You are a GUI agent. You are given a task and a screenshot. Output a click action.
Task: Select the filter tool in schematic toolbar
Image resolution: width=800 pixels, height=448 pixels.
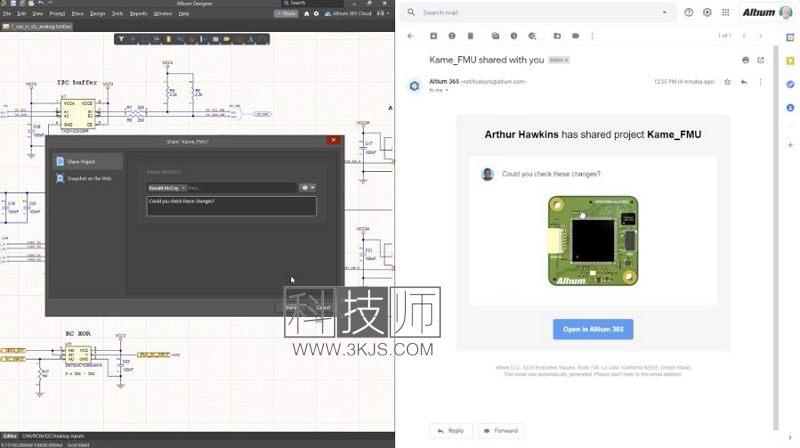click(x=121, y=39)
